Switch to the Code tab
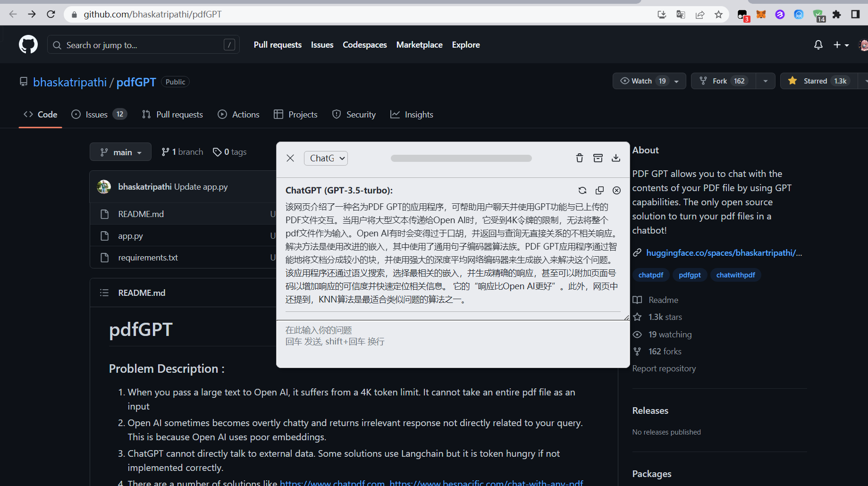 [41, 115]
